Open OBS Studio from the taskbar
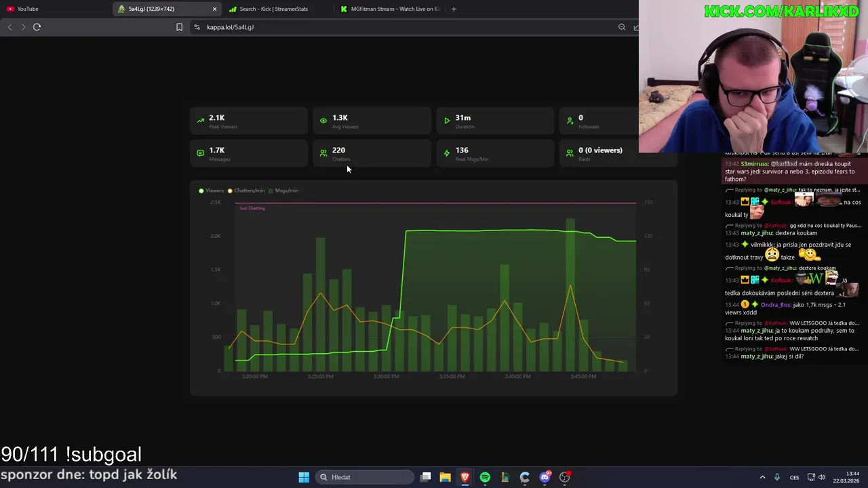The height and width of the screenshot is (488, 868). pos(564,477)
